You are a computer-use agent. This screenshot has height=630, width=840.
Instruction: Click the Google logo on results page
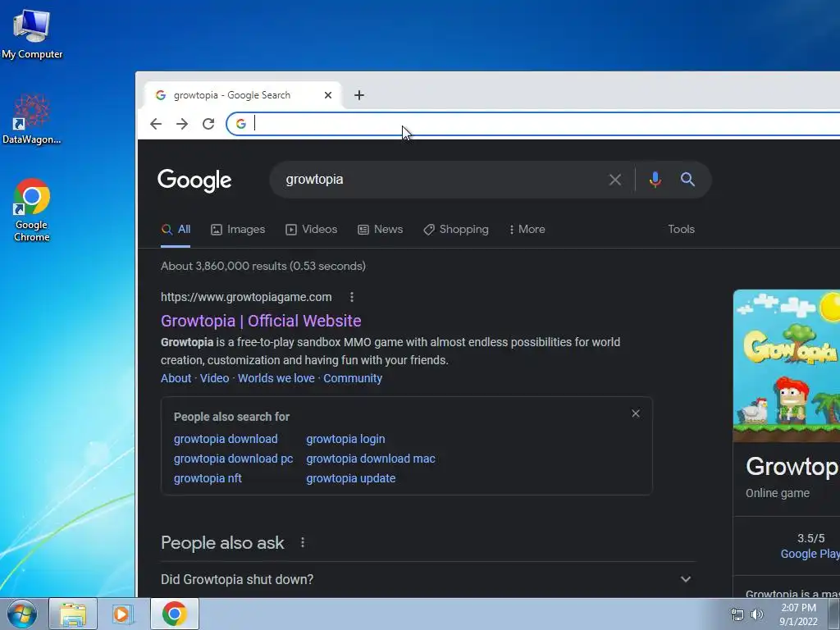tap(194, 180)
